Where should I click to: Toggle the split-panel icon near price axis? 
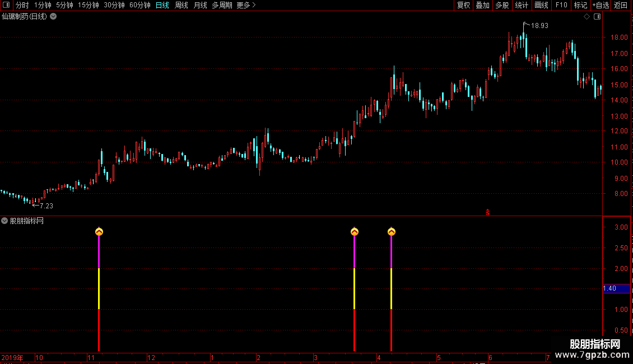[x=597, y=17]
